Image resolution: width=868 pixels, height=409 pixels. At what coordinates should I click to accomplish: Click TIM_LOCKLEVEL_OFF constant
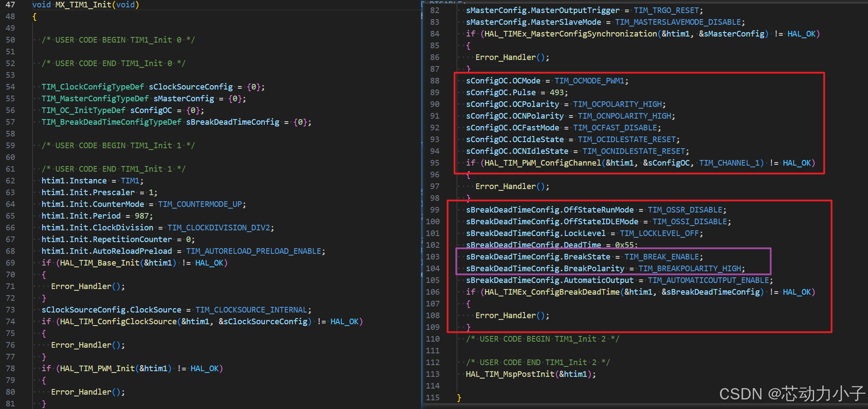[659, 233]
